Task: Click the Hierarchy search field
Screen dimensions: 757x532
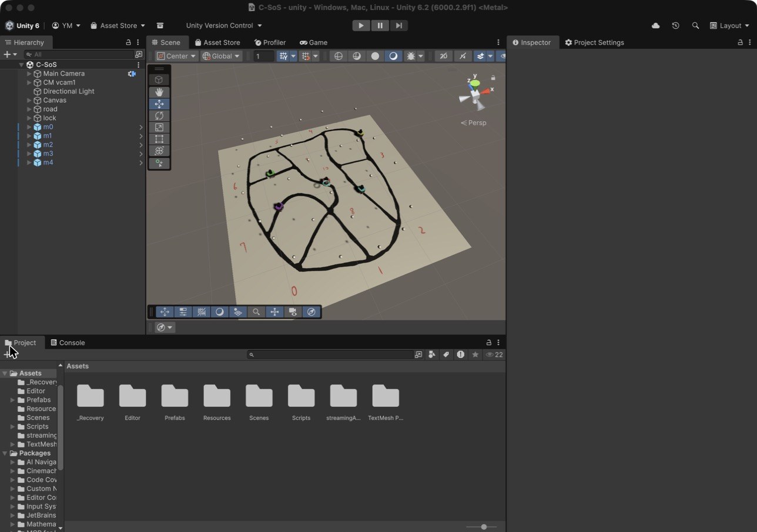Action: tap(79, 54)
